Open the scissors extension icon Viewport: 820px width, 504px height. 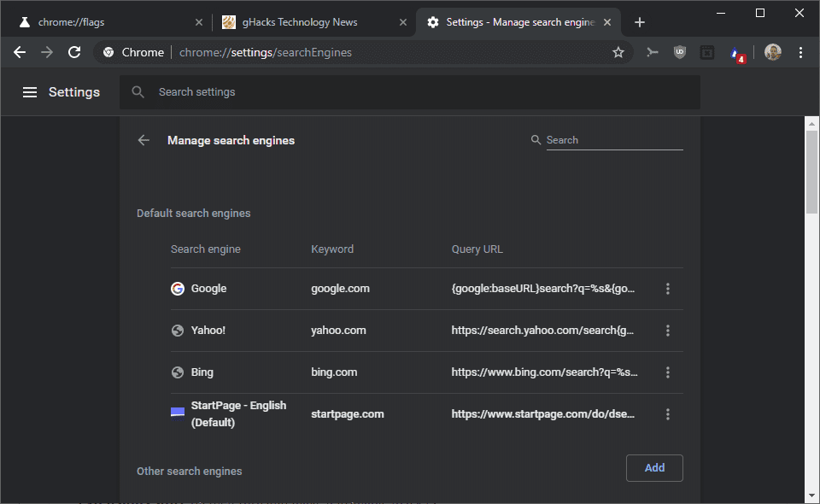coord(652,52)
